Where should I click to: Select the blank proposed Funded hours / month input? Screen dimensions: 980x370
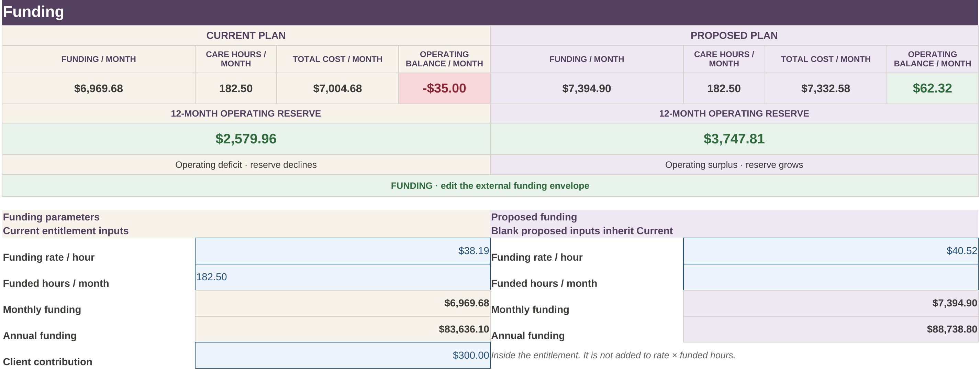(831, 277)
